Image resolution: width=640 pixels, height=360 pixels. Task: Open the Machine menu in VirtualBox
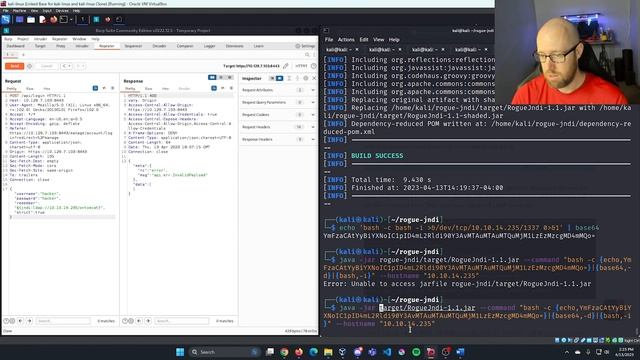[x=19, y=11]
